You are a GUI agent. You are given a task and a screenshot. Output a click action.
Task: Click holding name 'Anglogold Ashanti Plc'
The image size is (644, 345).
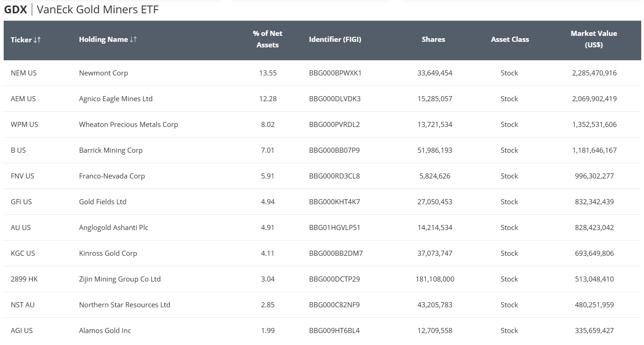pyautogui.click(x=114, y=228)
